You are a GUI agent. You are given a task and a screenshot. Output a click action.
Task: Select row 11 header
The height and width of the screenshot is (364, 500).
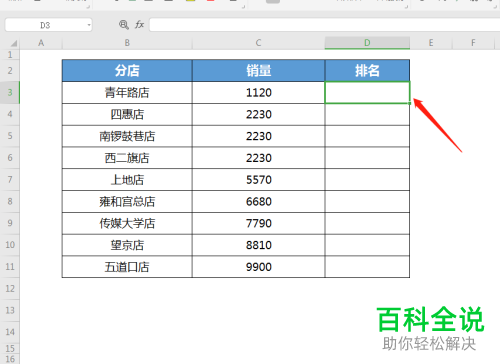click(x=10, y=267)
